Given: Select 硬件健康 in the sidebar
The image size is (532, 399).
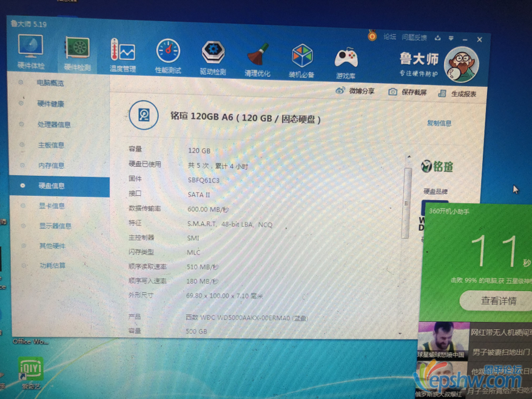Looking at the screenshot, I should [x=50, y=104].
